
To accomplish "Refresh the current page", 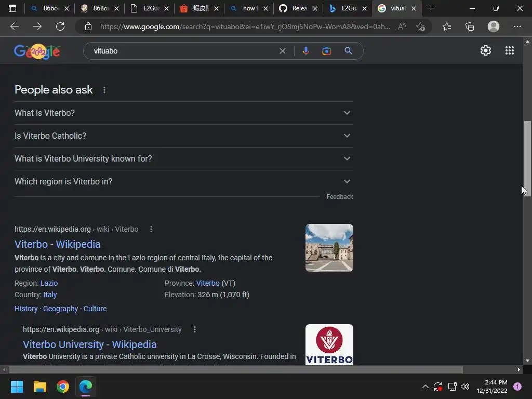I will pyautogui.click(x=60, y=26).
